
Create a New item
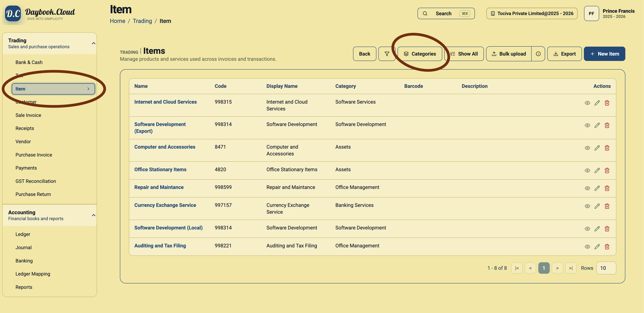(604, 54)
